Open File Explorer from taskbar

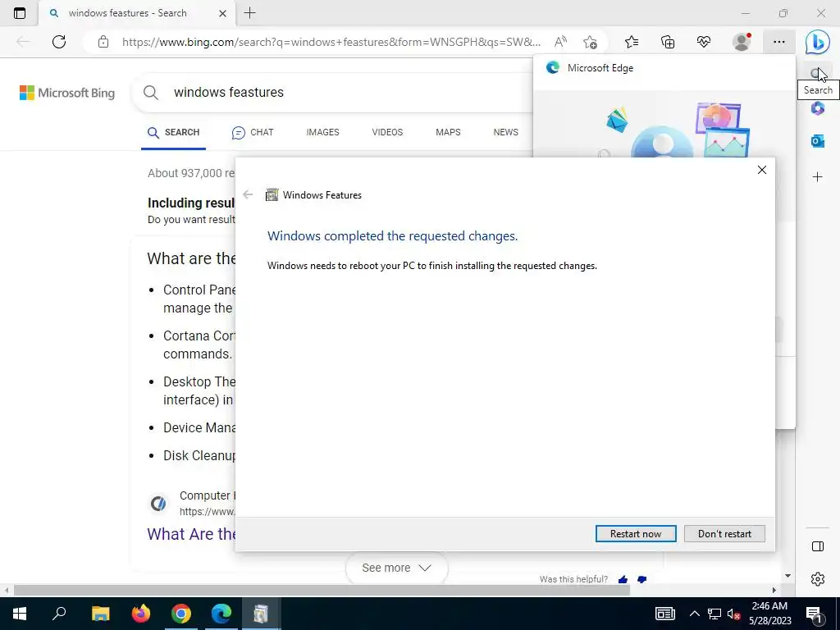point(100,614)
